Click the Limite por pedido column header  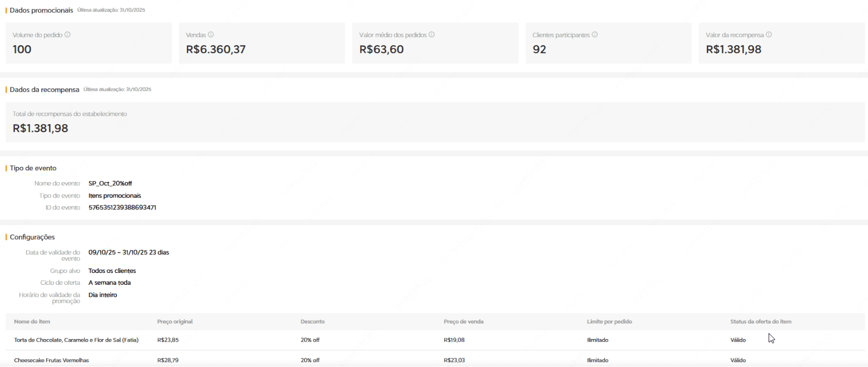[609, 321]
